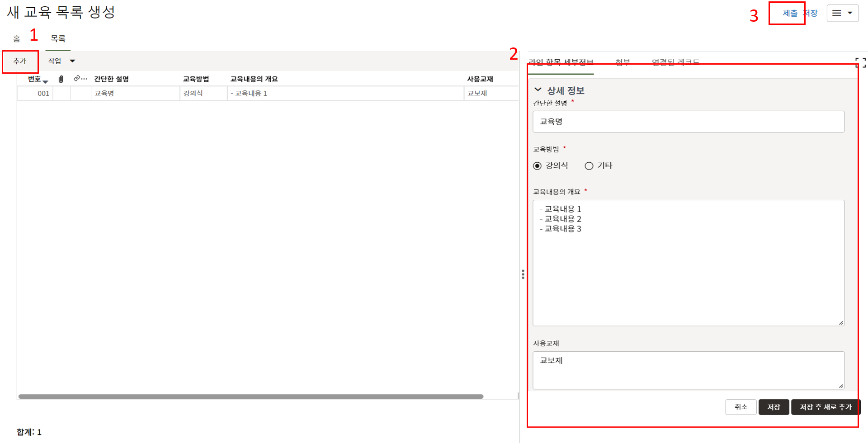Switch to the 홈 tab
Screen dimensions: 868x443
[x=17, y=39]
